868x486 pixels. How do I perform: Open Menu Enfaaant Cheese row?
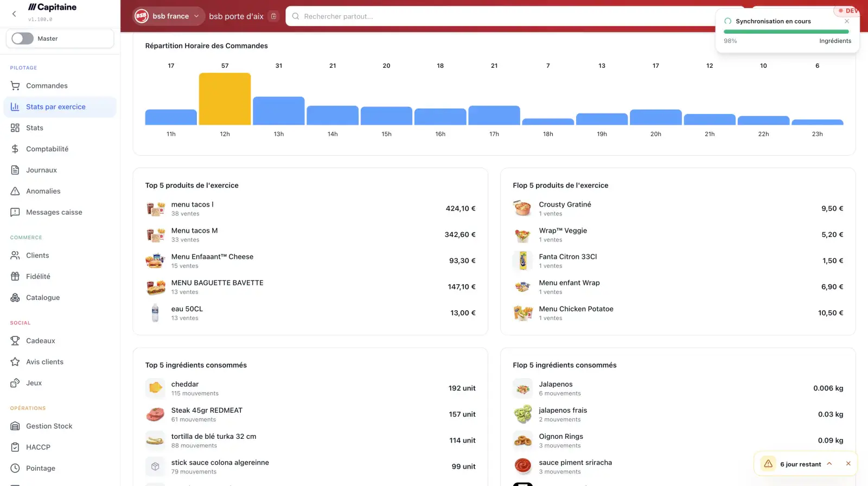[x=310, y=261]
